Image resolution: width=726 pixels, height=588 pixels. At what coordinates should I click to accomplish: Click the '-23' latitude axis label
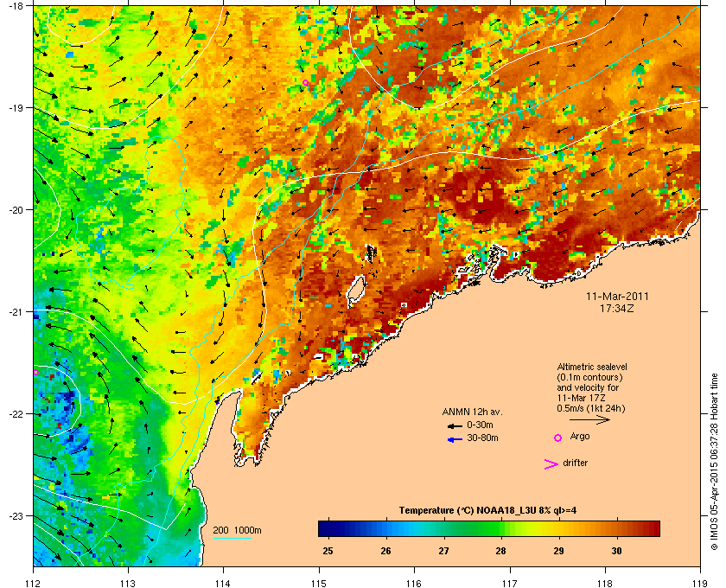[16, 515]
